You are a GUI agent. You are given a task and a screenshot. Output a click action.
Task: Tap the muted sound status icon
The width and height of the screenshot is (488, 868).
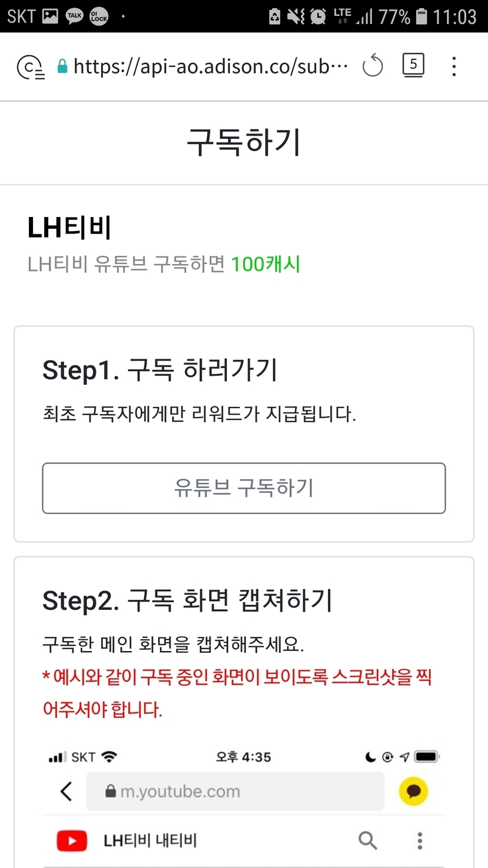296,16
